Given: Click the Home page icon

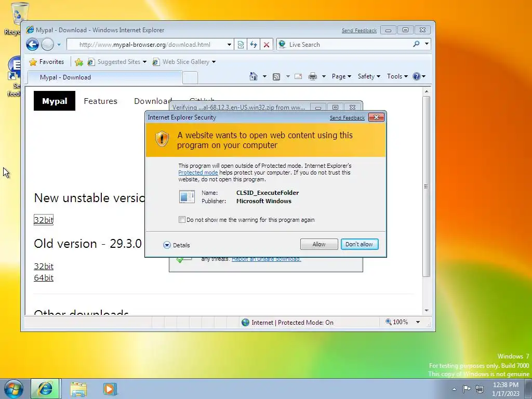Looking at the screenshot, I should pos(254,76).
